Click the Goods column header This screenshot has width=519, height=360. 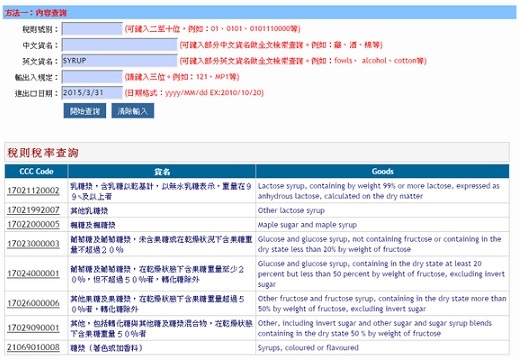pos(383,171)
